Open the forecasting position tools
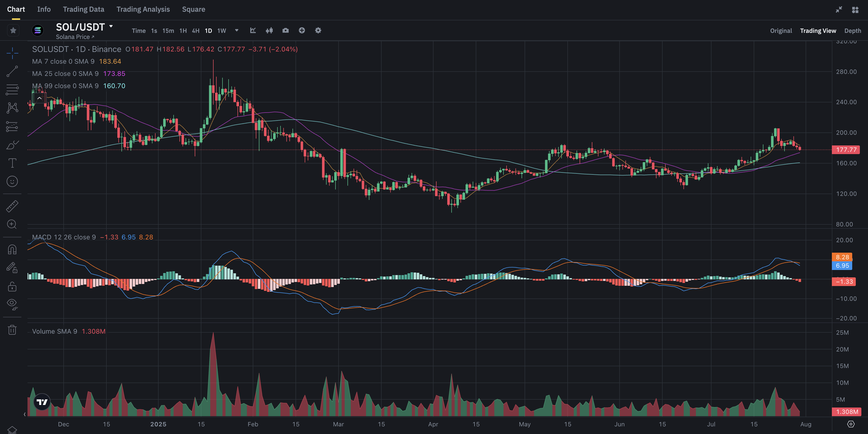Viewport: 868px width, 434px height. coord(12,127)
